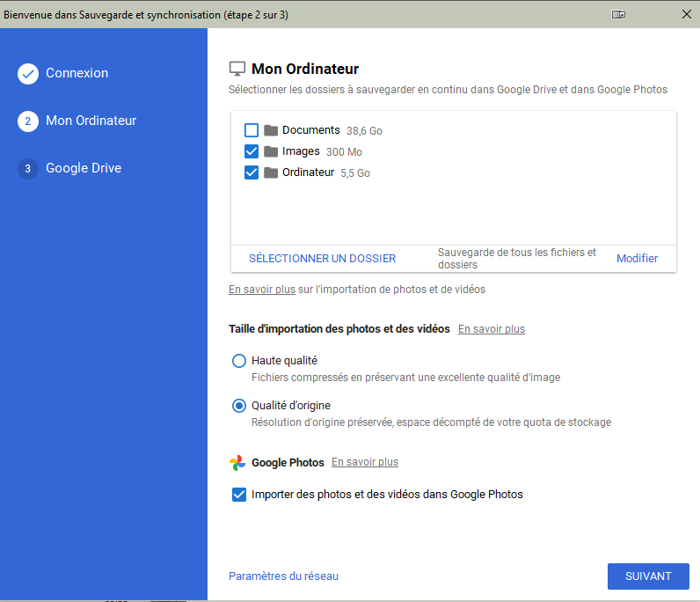
Task: Check the Documents folder checkbox
Action: tap(252, 130)
